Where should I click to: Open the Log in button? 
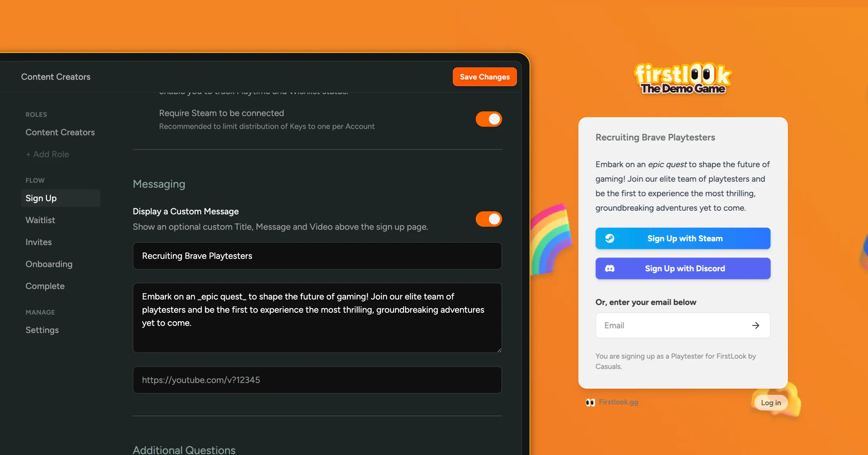pos(771,402)
